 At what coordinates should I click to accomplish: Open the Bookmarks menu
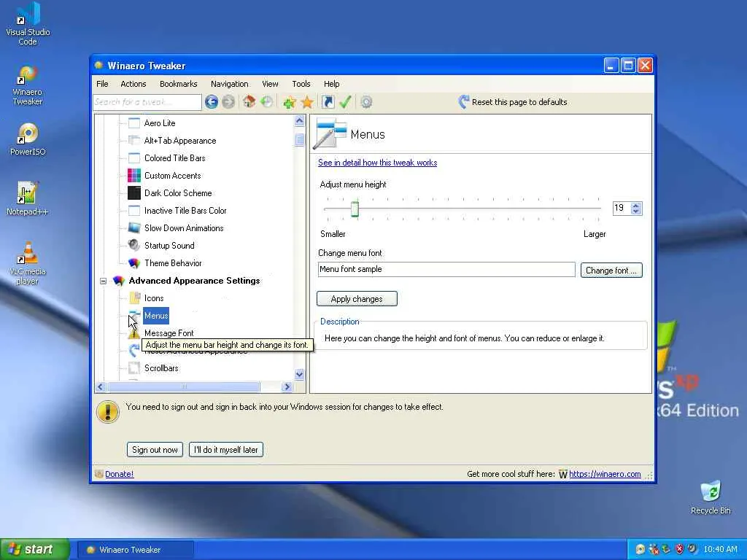tap(179, 84)
